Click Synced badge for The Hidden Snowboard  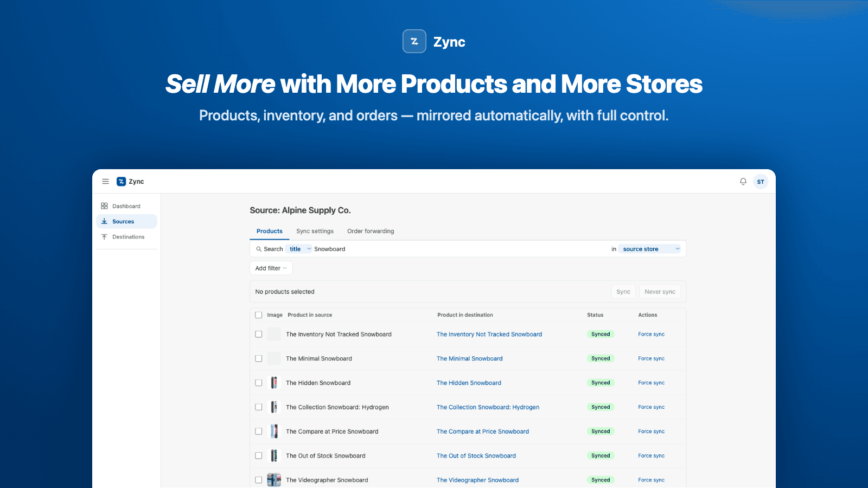(601, 383)
